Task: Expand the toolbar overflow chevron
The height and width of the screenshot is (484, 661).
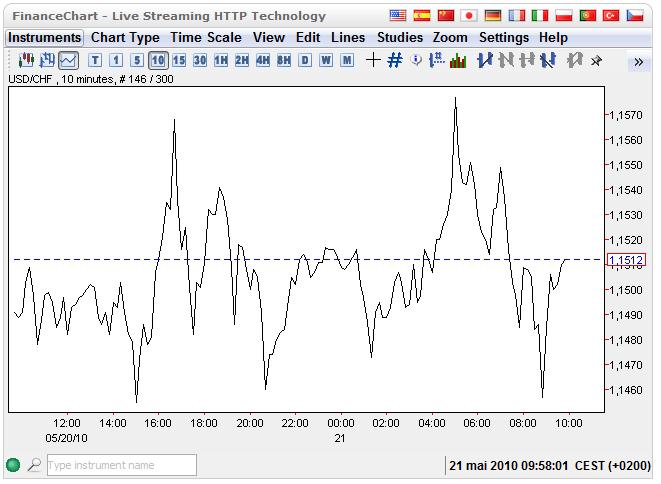Action: point(639,61)
